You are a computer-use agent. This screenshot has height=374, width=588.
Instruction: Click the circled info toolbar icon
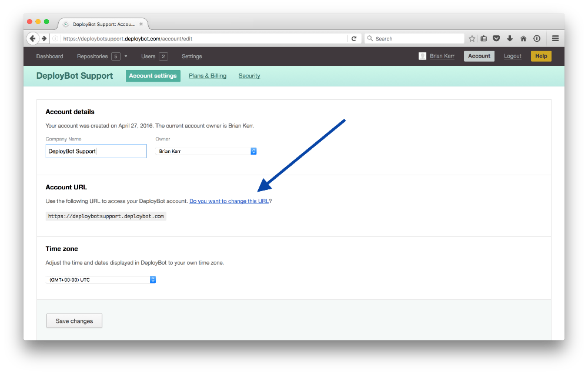click(x=537, y=38)
